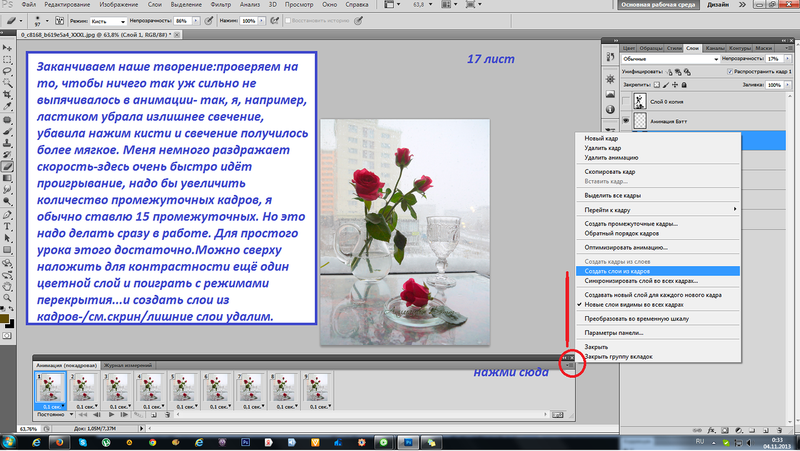Click tablet pressure opacity icon after 86%
The height and width of the screenshot is (451, 800).
click(209, 21)
